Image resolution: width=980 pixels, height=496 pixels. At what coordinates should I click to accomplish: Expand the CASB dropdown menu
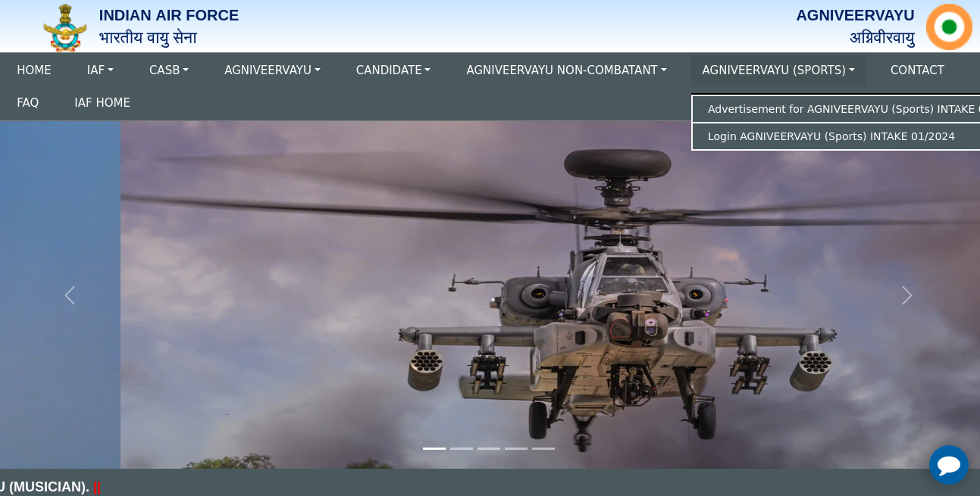169,70
